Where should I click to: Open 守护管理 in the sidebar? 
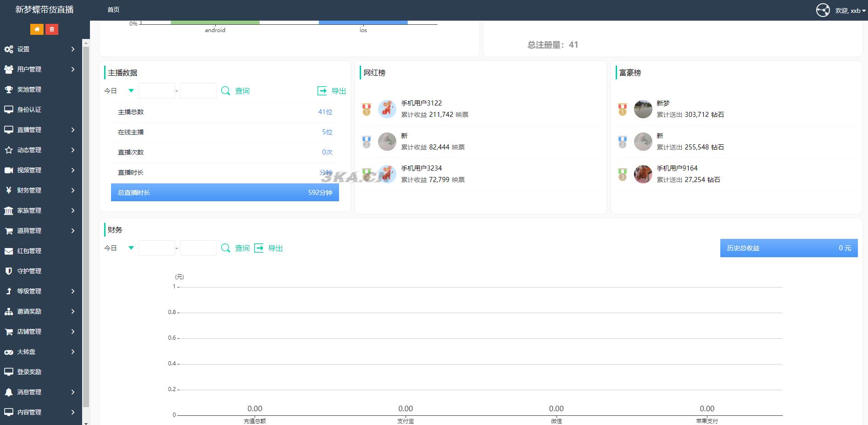tap(29, 271)
